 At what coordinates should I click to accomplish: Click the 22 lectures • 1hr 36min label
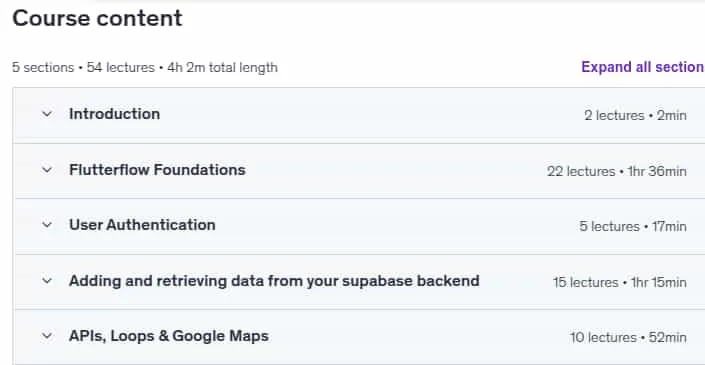[x=617, y=171]
